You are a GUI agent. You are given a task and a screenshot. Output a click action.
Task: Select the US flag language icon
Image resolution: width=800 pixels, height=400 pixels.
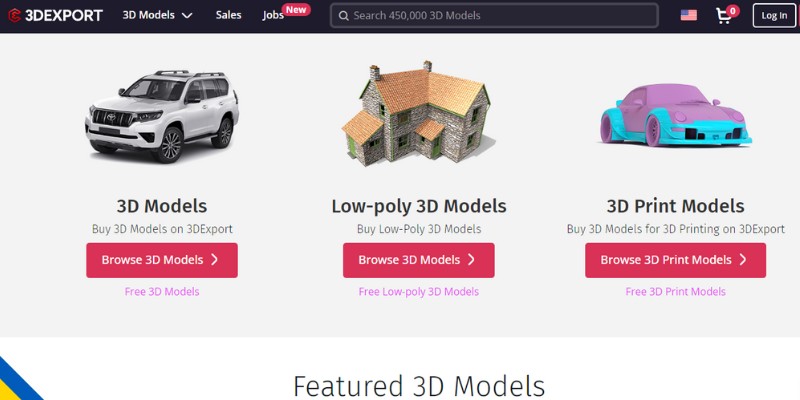click(x=688, y=15)
